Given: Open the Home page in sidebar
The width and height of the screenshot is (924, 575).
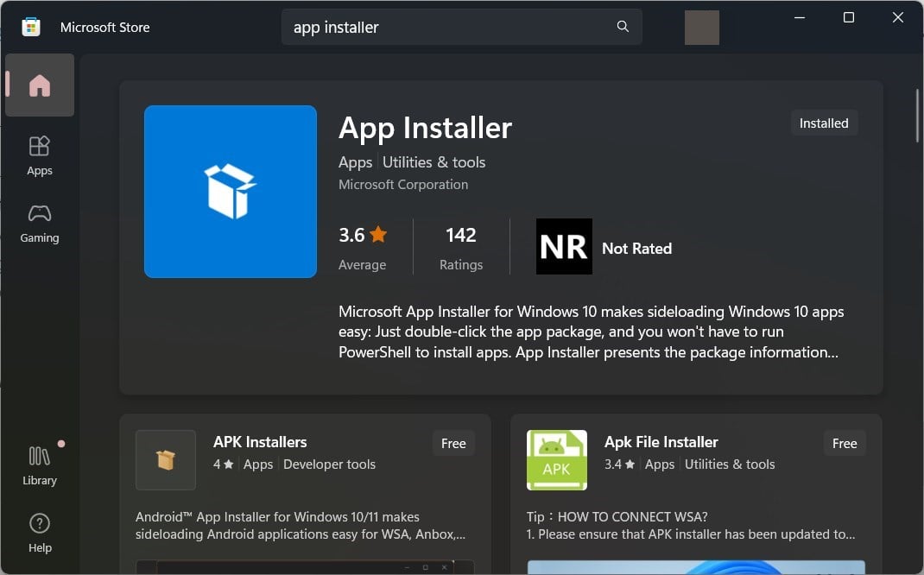Looking at the screenshot, I should tap(40, 85).
